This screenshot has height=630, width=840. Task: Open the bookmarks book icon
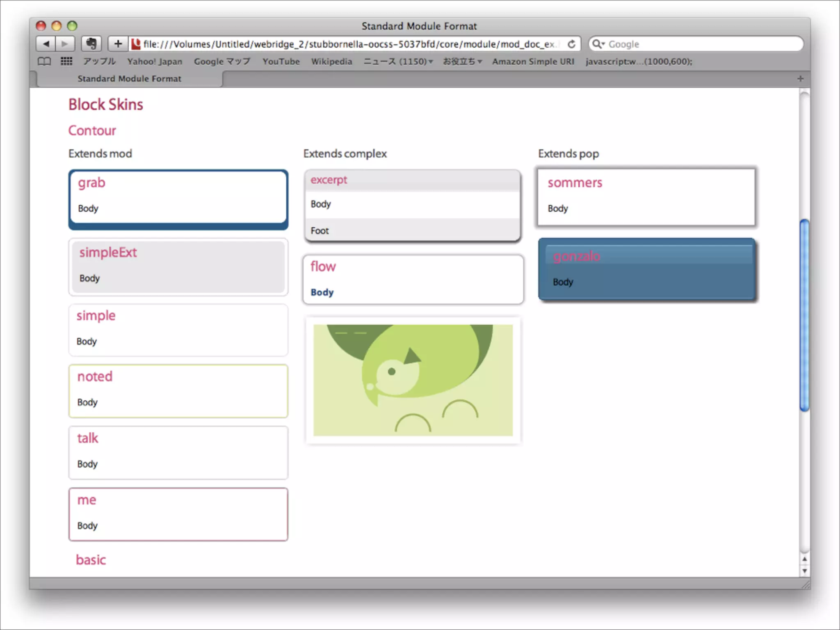tap(44, 62)
